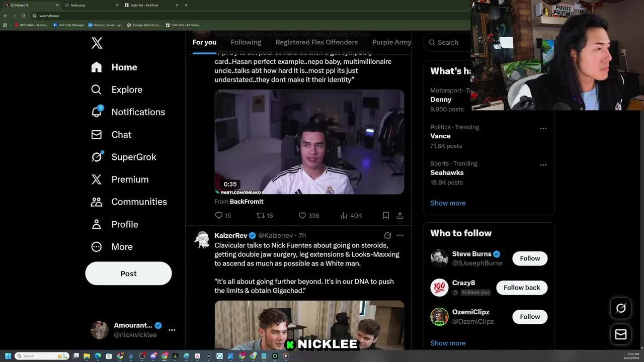
Task: Open more options for Vance trend
Action: click(x=543, y=128)
